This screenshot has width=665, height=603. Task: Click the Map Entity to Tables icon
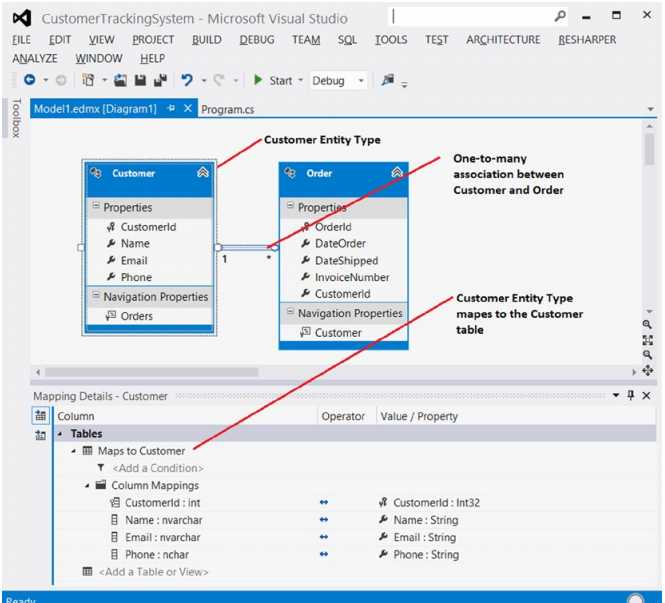40,415
